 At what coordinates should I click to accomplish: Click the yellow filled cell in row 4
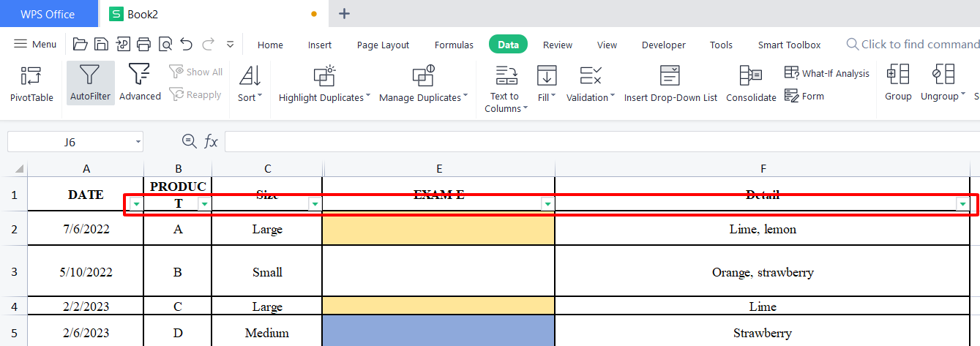[x=438, y=306]
